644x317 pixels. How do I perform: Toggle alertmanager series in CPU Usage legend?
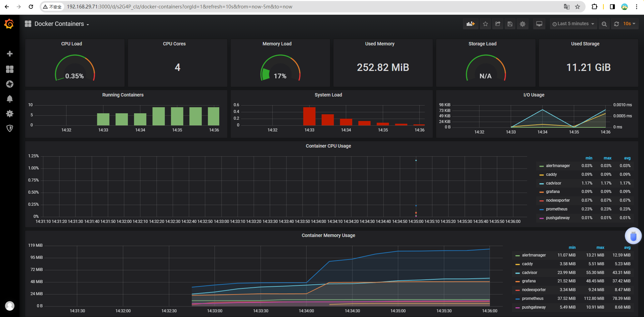[x=558, y=166]
